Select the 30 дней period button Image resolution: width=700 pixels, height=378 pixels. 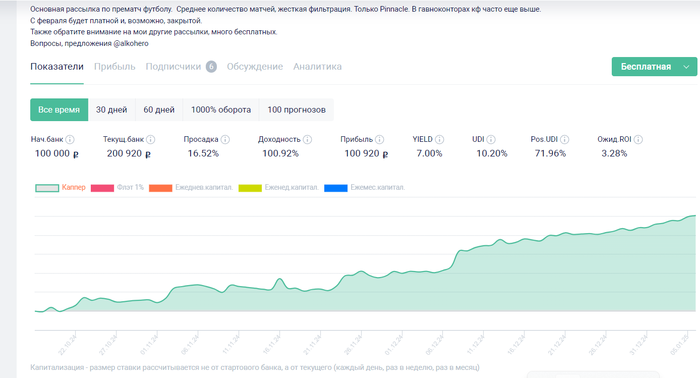pyautogui.click(x=112, y=110)
